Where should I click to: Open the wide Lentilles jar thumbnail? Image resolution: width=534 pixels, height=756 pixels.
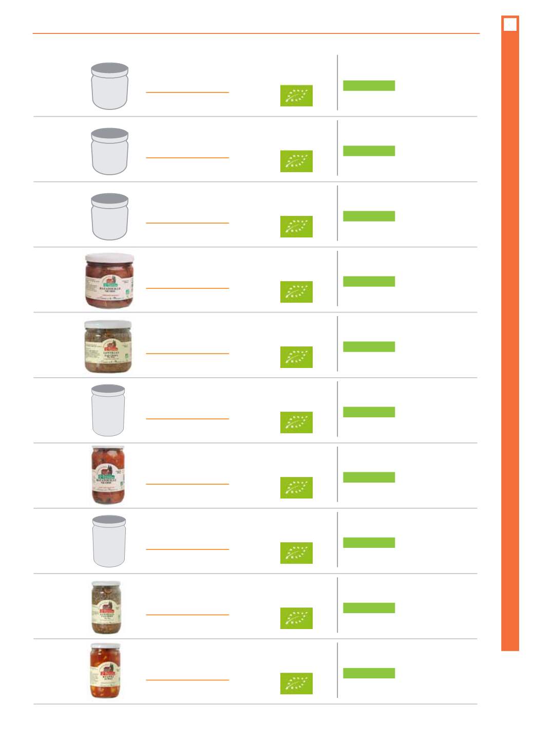pos(108,346)
